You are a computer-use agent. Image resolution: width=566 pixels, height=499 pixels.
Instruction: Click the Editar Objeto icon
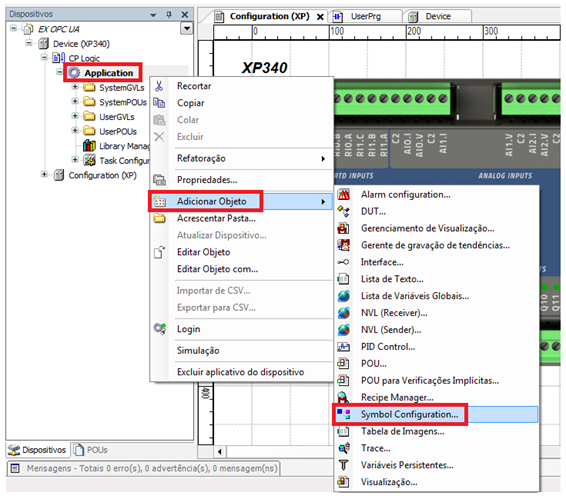pyautogui.click(x=159, y=252)
